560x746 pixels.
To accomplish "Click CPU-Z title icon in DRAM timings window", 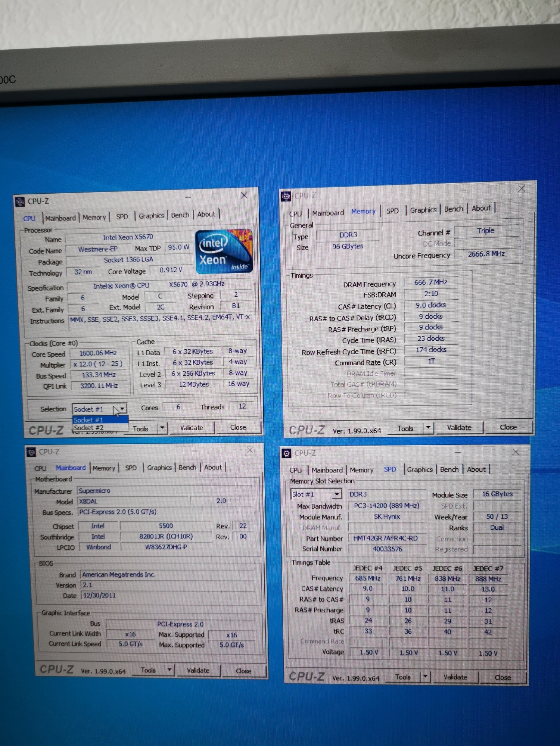I will 286,196.
